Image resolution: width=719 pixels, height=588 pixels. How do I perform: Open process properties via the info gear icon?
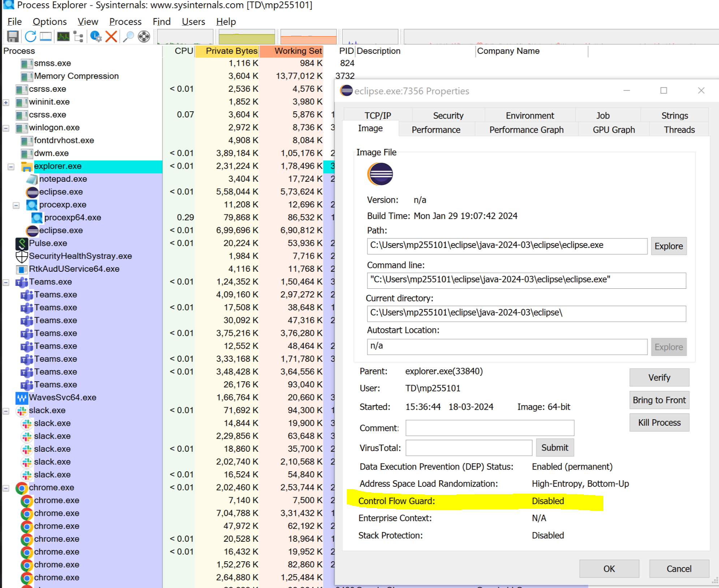pyautogui.click(x=96, y=37)
